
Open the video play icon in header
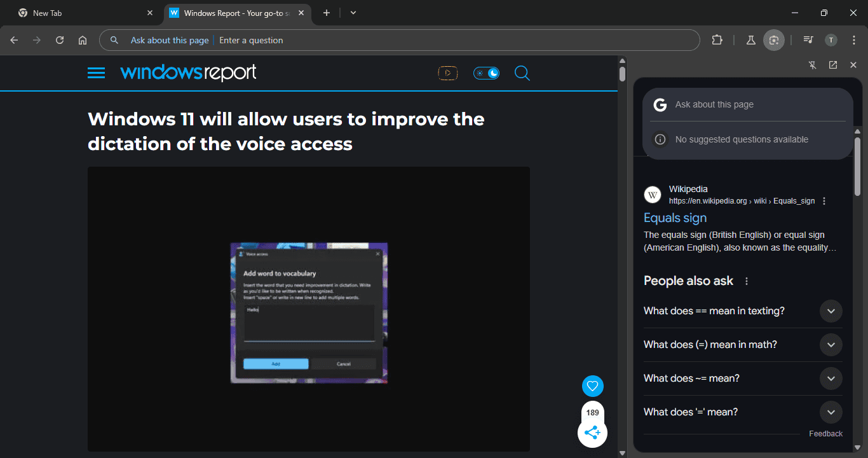(448, 73)
